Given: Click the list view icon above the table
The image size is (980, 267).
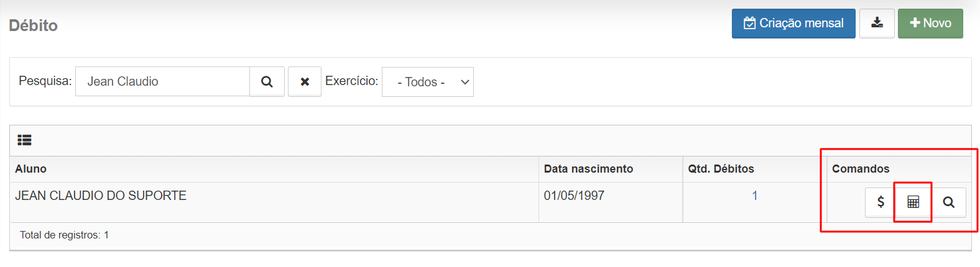Looking at the screenshot, I should tap(24, 140).
